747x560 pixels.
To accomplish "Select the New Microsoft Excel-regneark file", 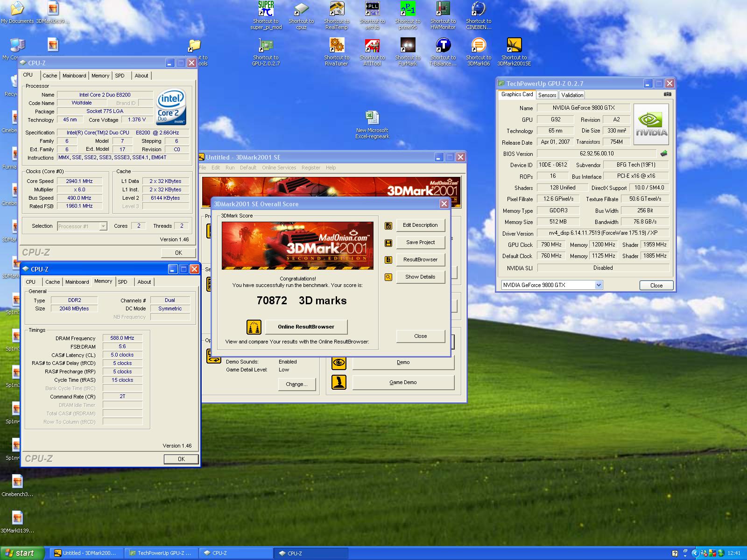I will coord(372,125).
